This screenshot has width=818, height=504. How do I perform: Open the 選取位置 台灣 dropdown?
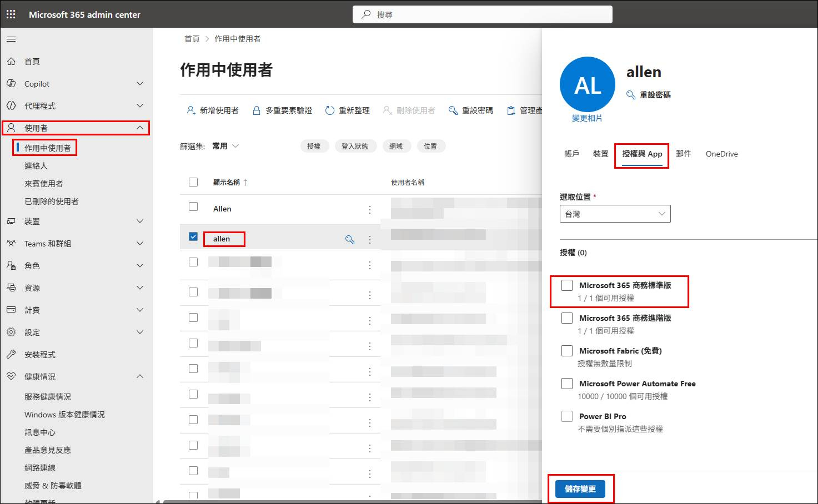[615, 214]
